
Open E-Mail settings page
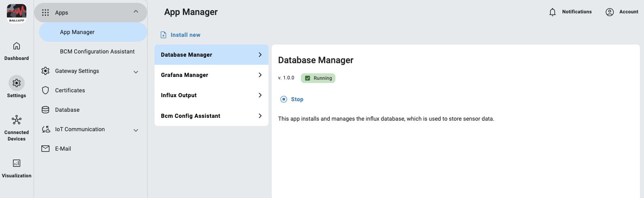[x=63, y=149]
